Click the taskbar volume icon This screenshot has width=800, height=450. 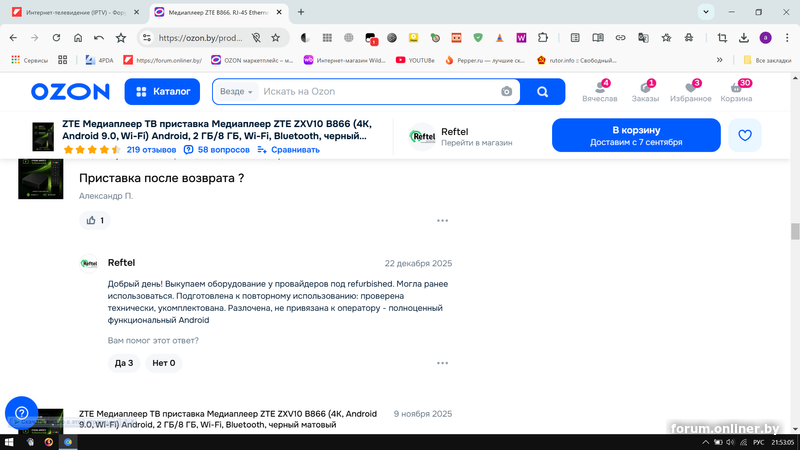tap(730, 442)
